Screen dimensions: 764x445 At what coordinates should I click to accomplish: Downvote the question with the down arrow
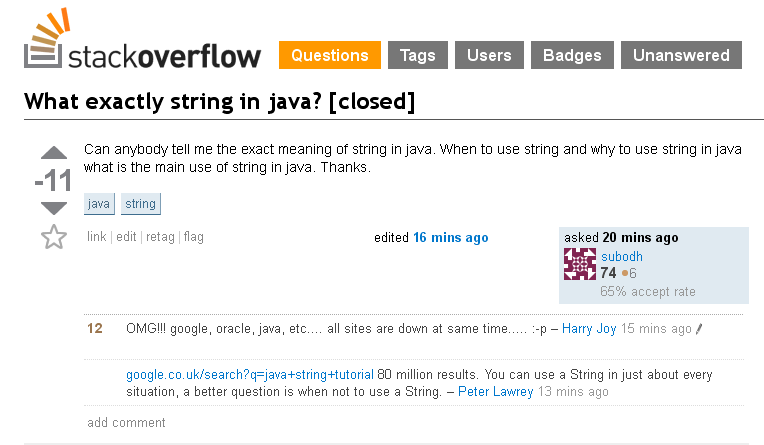tap(53, 208)
